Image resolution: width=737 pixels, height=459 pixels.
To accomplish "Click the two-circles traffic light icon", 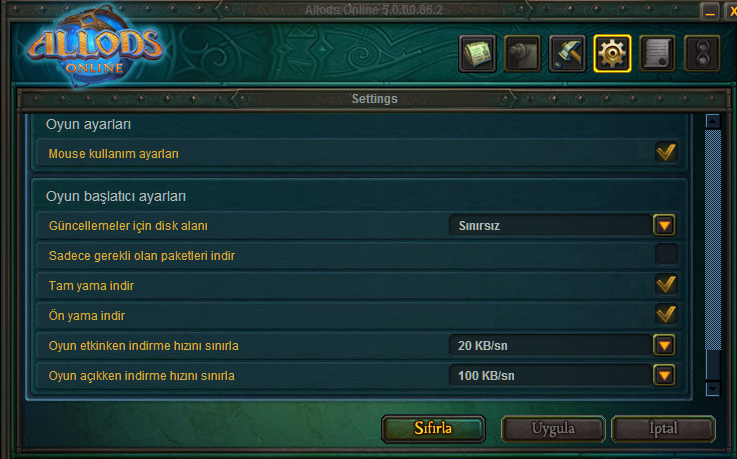I will pyautogui.click(x=702, y=54).
